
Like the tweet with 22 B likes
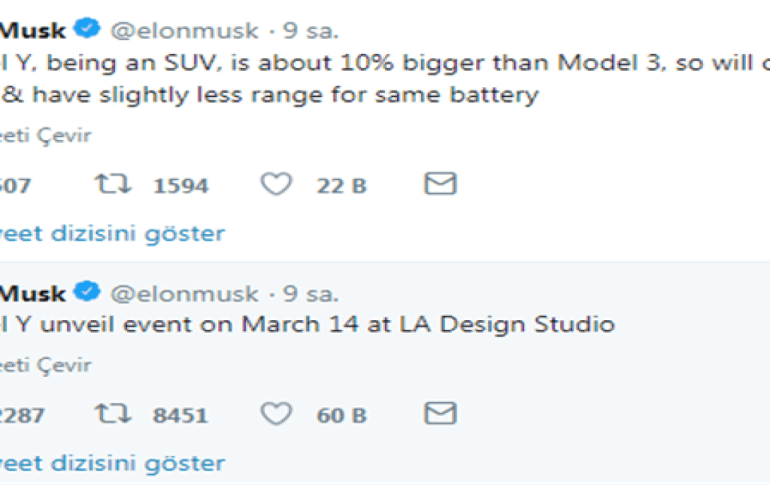(x=276, y=185)
